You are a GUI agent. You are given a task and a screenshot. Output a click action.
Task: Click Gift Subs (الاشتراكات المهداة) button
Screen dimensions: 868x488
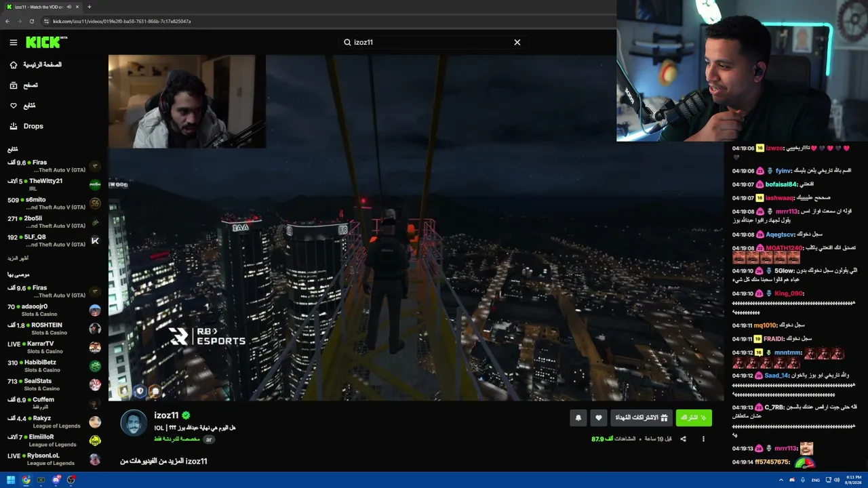click(641, 418)
